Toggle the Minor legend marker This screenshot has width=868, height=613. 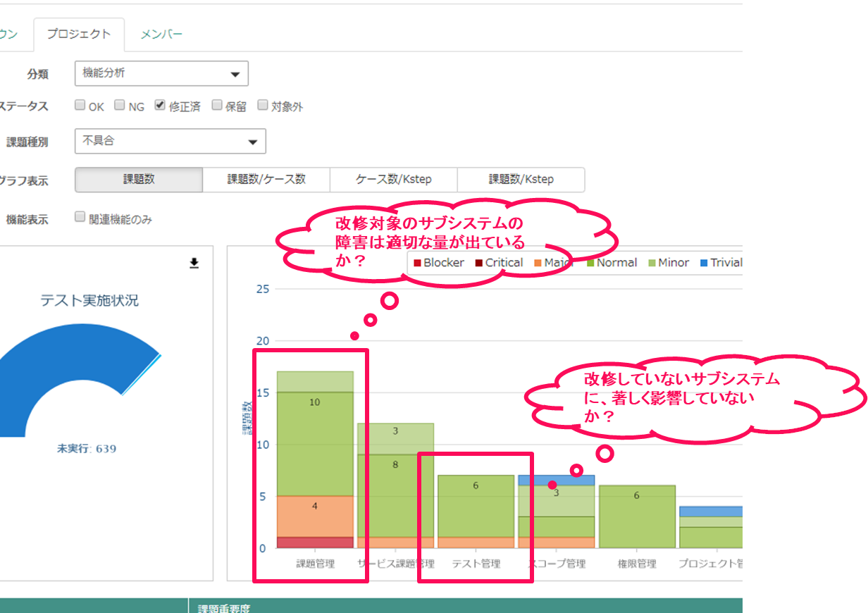652,263
